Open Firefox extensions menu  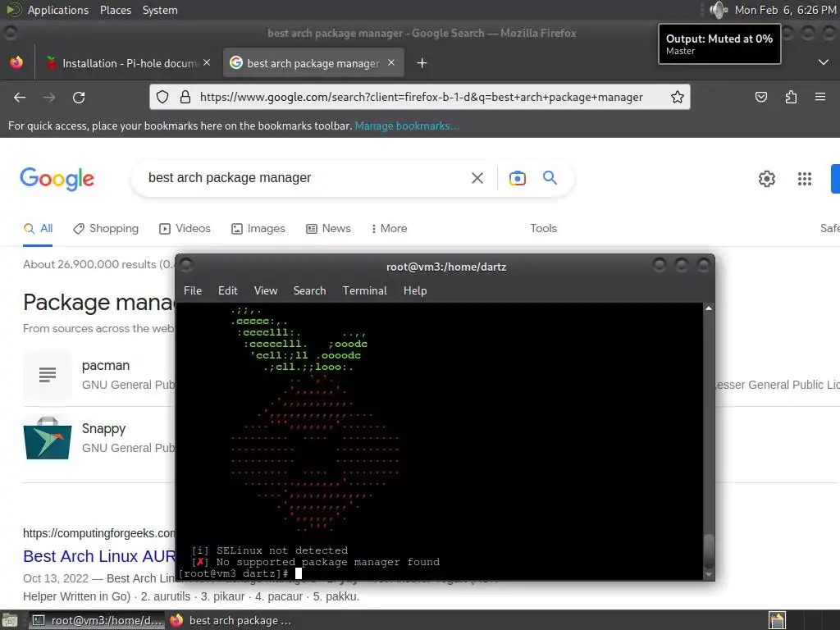(791, 97)
